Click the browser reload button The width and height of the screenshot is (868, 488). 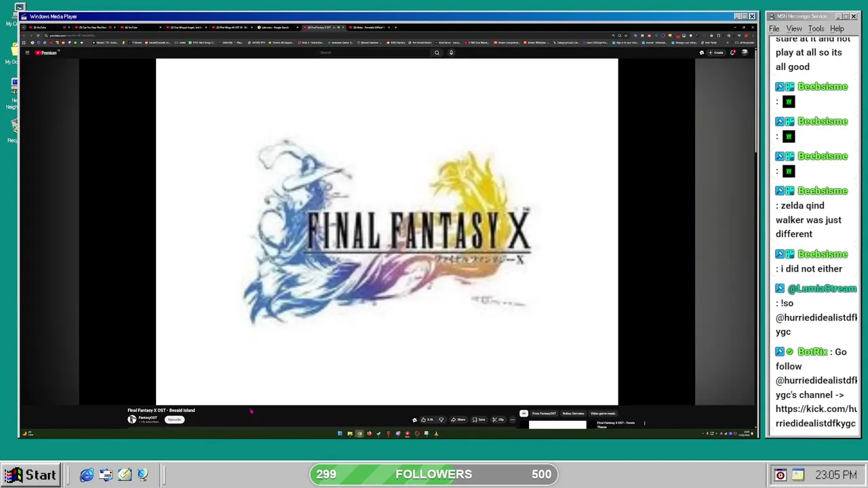[x=38, y=35]
